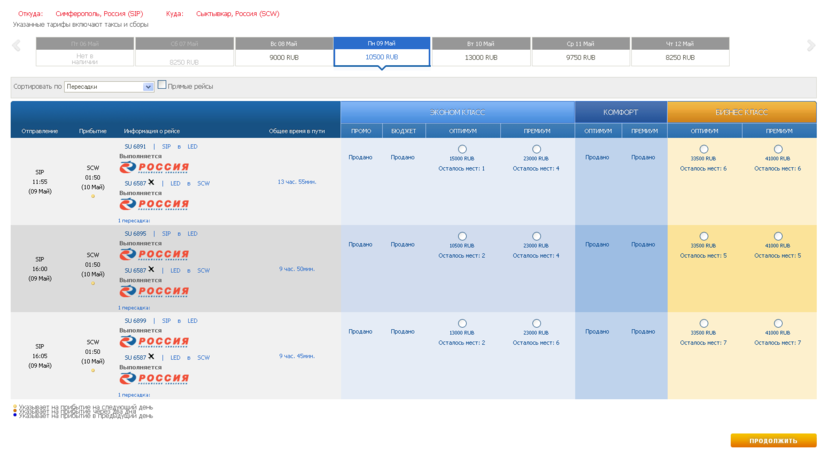Click the Россия airline logo under SU 6891

(154, 168)
